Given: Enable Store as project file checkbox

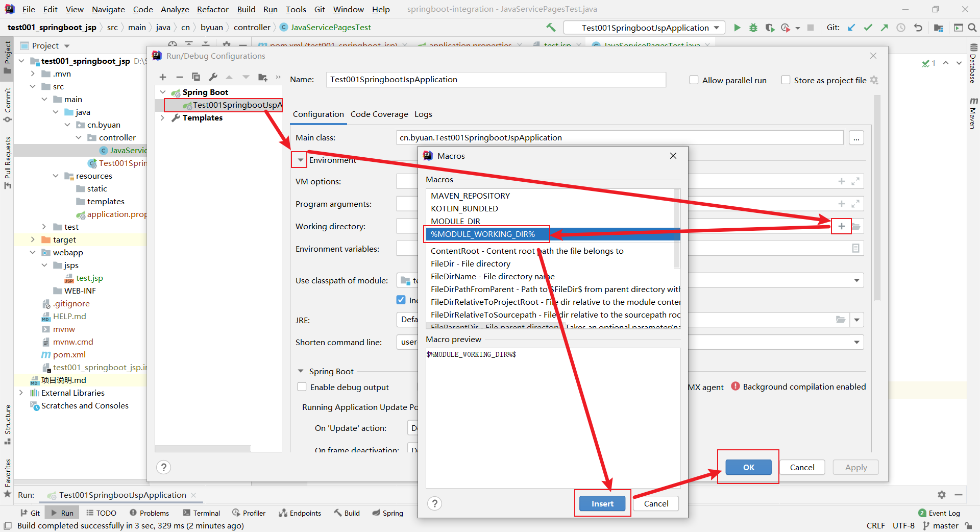Looking at the screenshot, I should 786,80.
